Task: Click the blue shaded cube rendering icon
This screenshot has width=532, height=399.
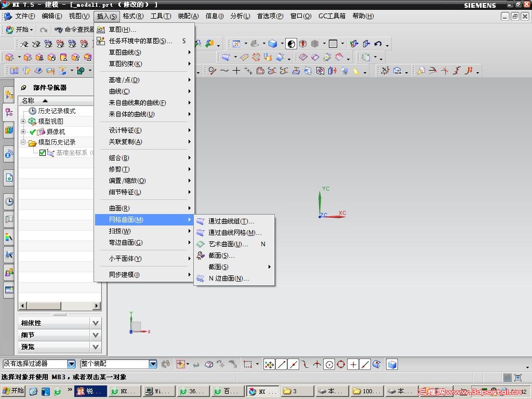Action: 272,44
